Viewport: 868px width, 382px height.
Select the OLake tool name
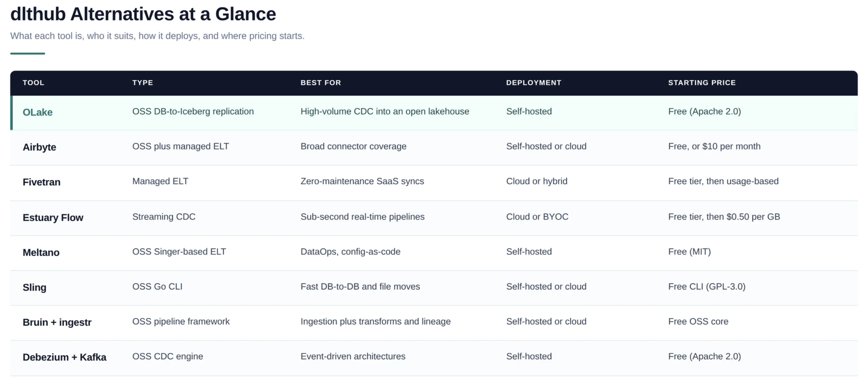coord(37,112)
